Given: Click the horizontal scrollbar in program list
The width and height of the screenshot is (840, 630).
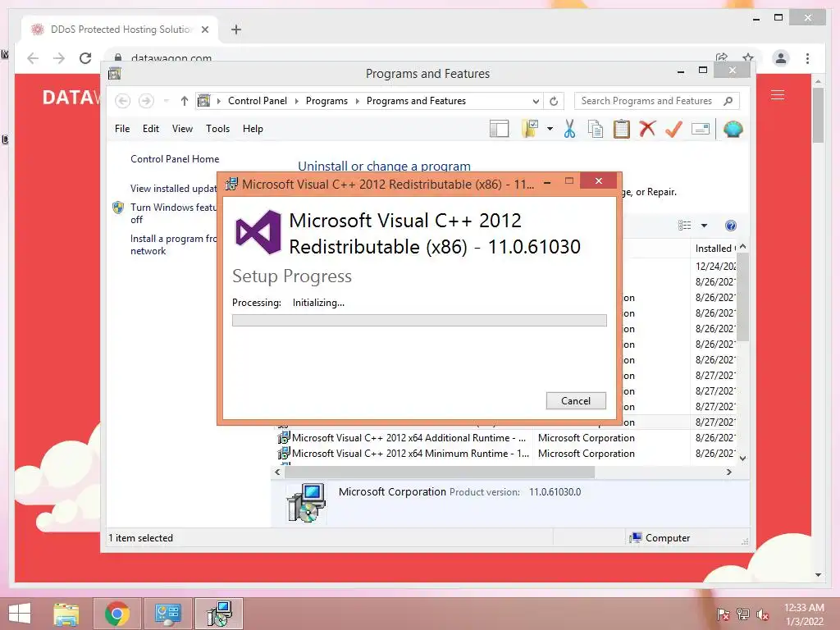Looking at the screenshot, I should click(440, 472).
